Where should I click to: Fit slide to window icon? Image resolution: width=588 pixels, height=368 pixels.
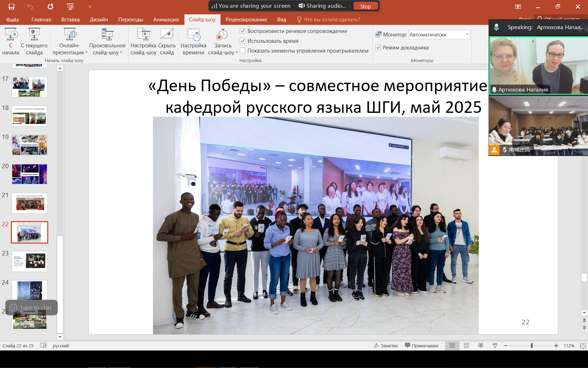point(582,346)
